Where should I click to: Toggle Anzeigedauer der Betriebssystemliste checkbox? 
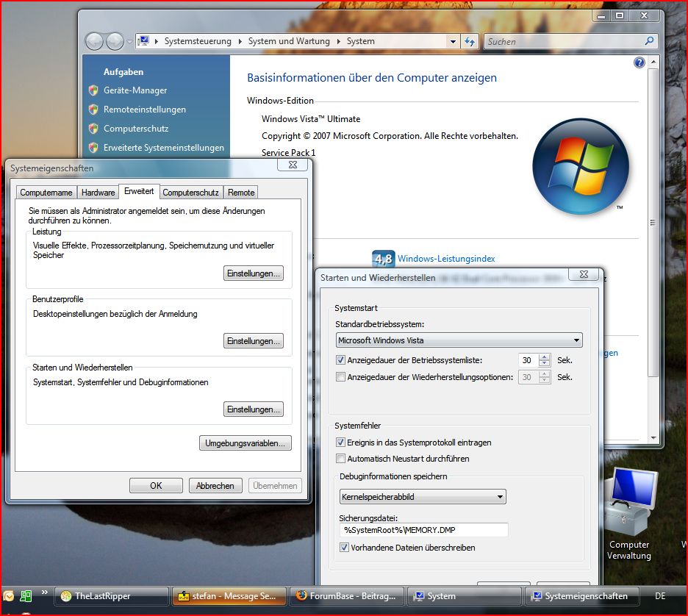click(340, 360)
